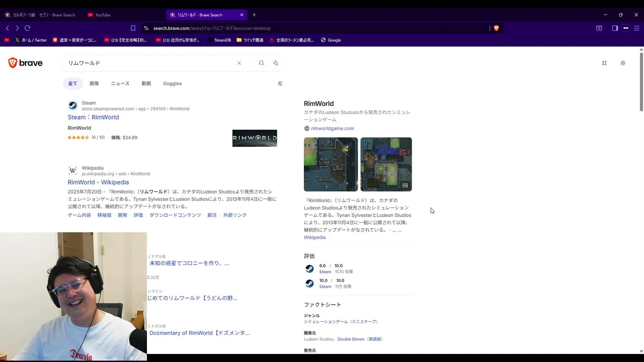The image size is (644, 362).
Task: Open the Google bookmark
Action: click(331, 40)
